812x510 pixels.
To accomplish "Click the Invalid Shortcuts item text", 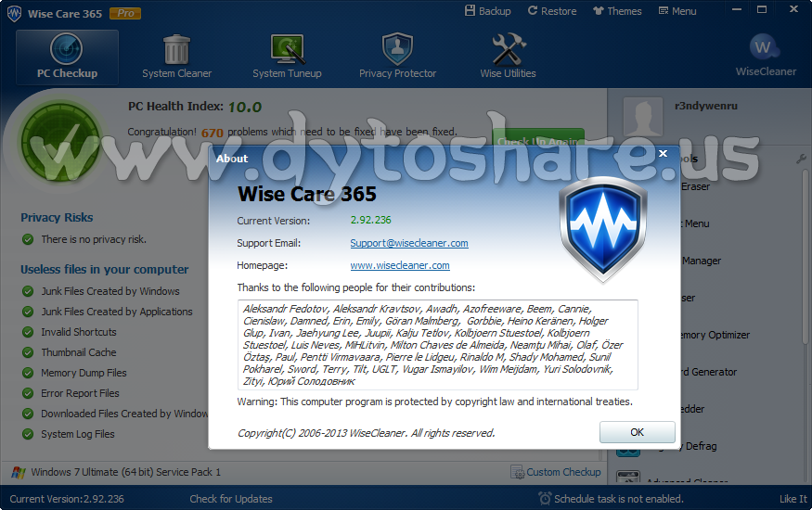I will click(x=79, y=332).
